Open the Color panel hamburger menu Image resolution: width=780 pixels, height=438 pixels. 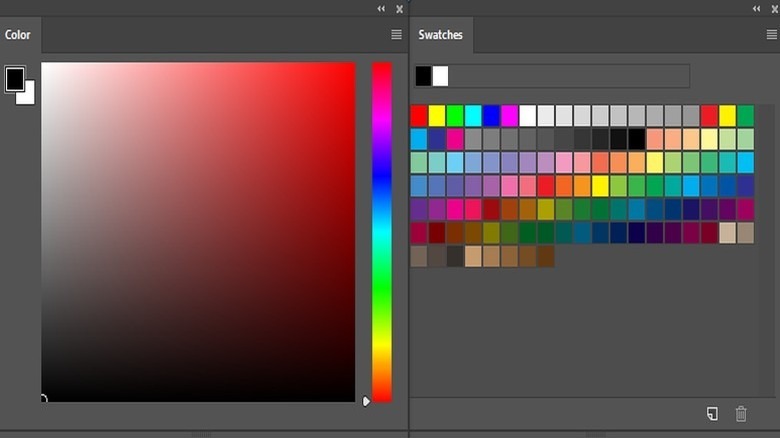click(x=396, y=35)
